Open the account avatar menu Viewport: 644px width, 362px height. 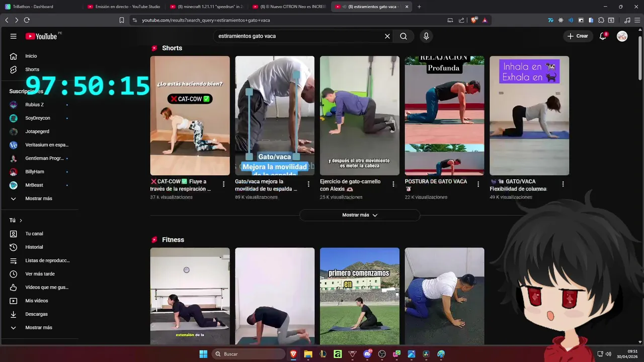pyautogui.click(x=622, y=36)
